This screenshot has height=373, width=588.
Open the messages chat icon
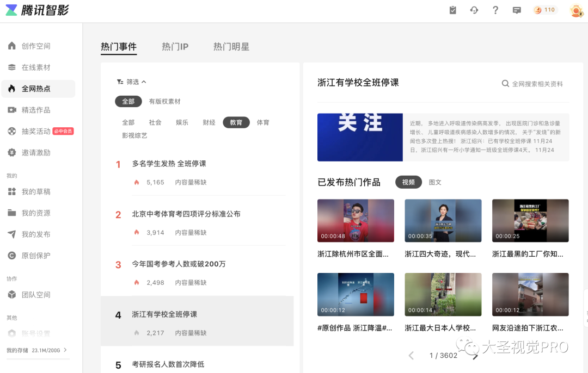[x=517, y=10]
